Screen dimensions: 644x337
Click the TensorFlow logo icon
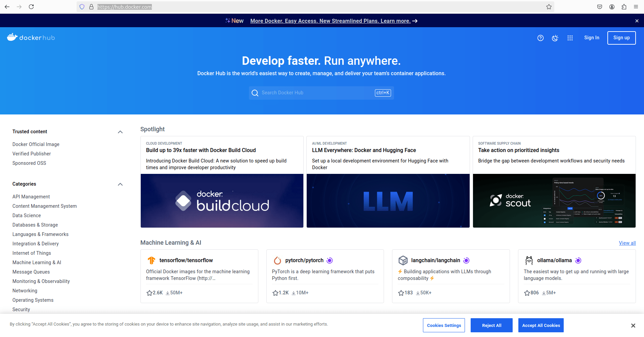pos(152,260)
